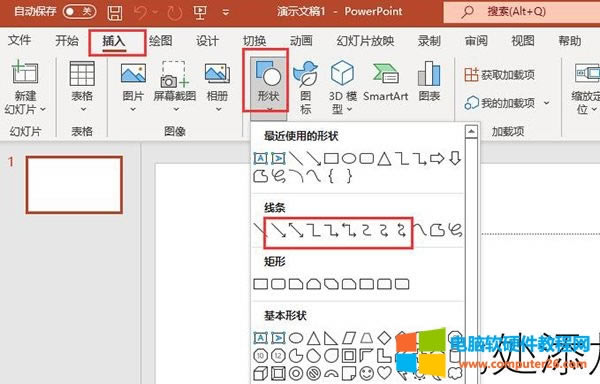Click the 搜索(Alt+Q) search box
The width and height of the screenshot is (600, 384).
522,12
